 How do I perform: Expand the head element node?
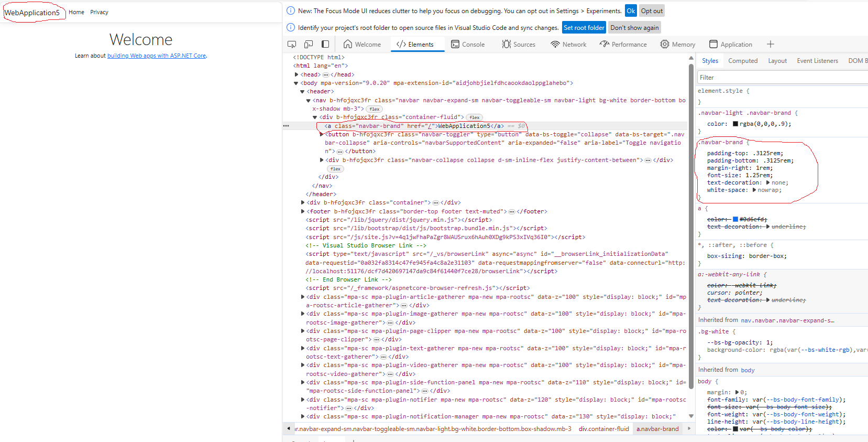tap(296, 74)
